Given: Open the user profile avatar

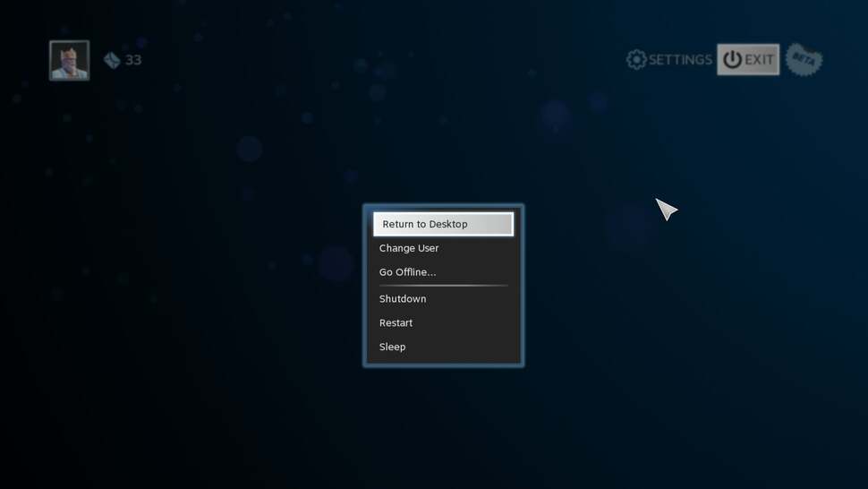Looking at the screenshot, I should [69, 60].
